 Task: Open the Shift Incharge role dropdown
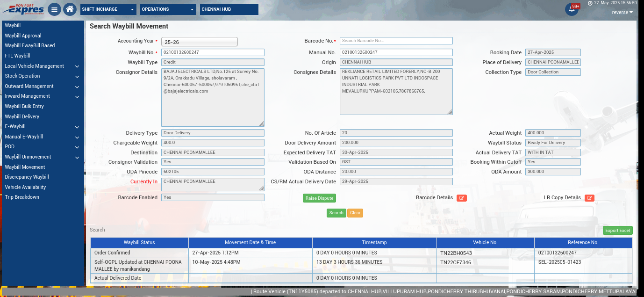[108, 9]
